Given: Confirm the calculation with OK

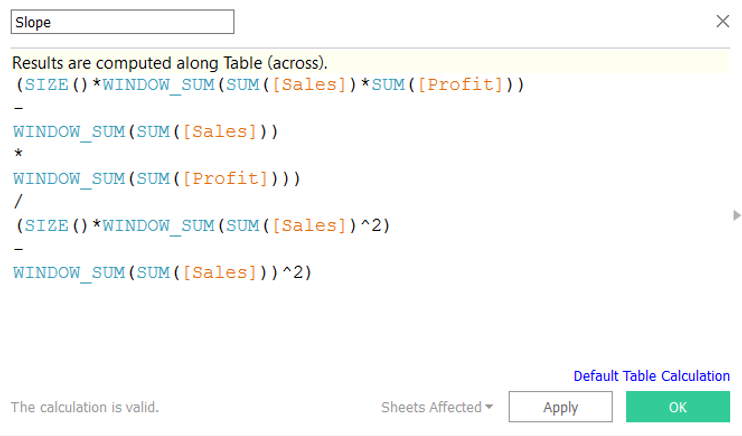Looking at the screenshot, I should point(677,407).
